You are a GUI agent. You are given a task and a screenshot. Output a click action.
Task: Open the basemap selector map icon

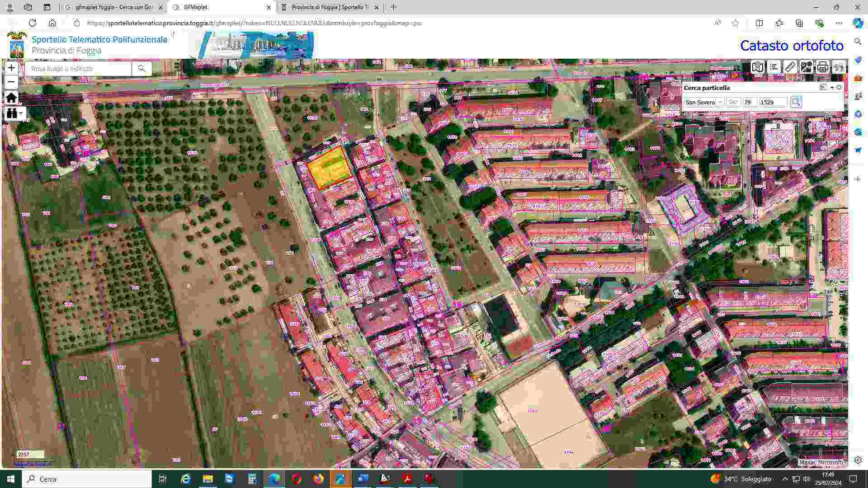point(758,67)
